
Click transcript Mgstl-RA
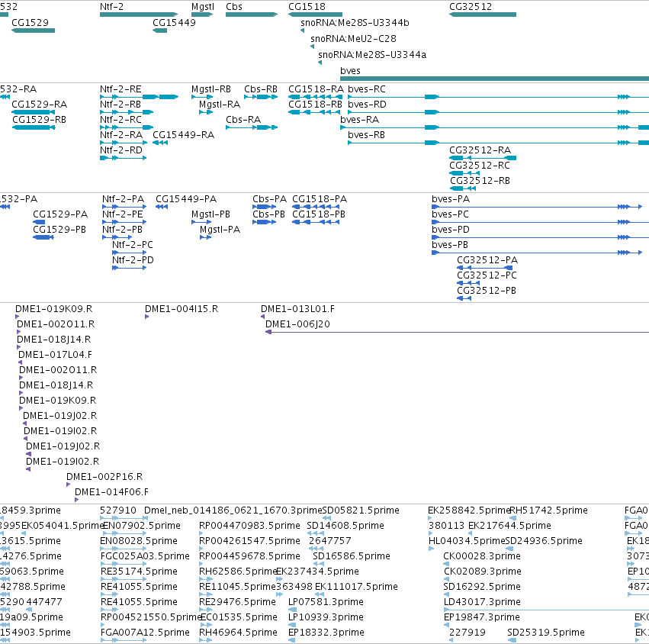pyautogui.click(x=206, y=112)
